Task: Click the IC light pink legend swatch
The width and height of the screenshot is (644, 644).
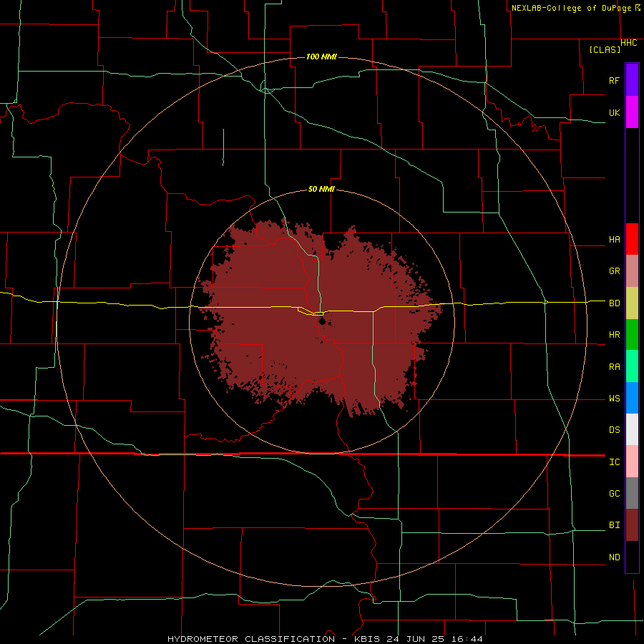Action: tap(632, 462)
